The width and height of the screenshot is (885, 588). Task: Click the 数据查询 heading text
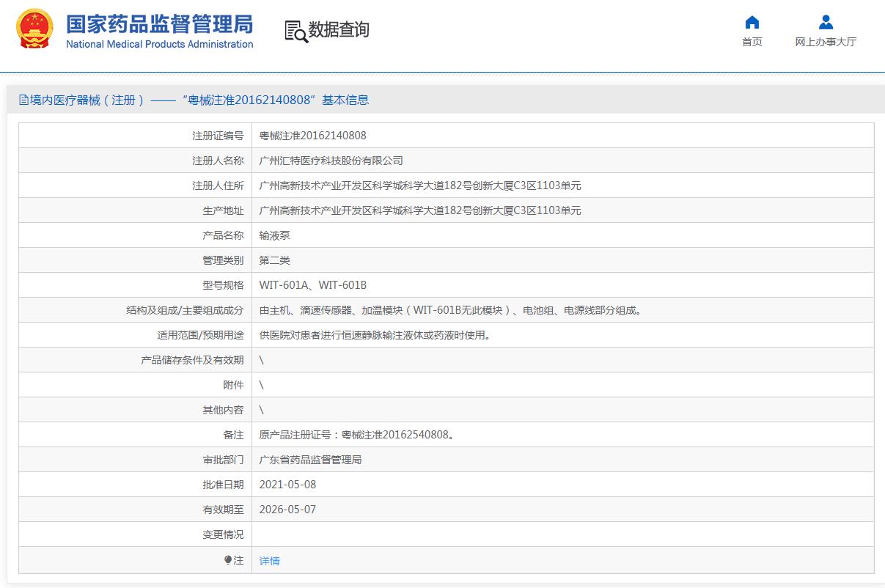[x=338, y=30]
